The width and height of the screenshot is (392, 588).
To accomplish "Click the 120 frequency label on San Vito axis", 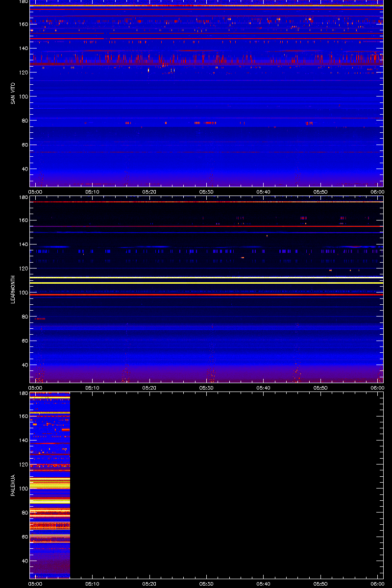I will (24, 73).
